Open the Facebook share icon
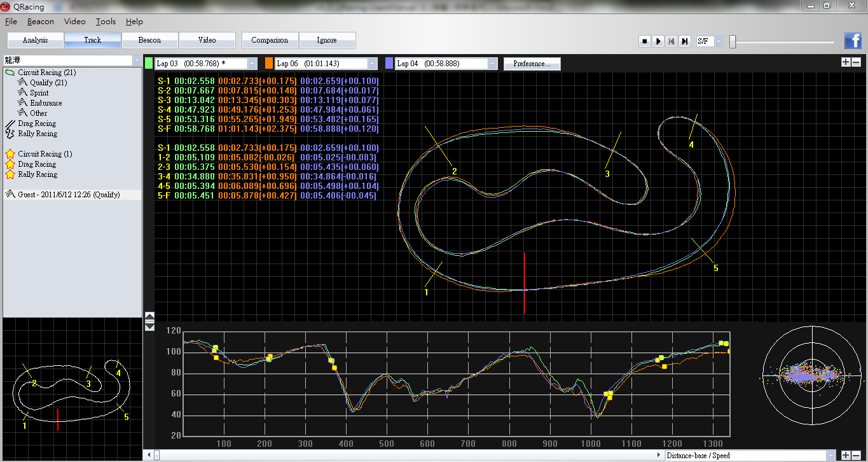This screenshot has width=868, height=462. tap(853, 40)
